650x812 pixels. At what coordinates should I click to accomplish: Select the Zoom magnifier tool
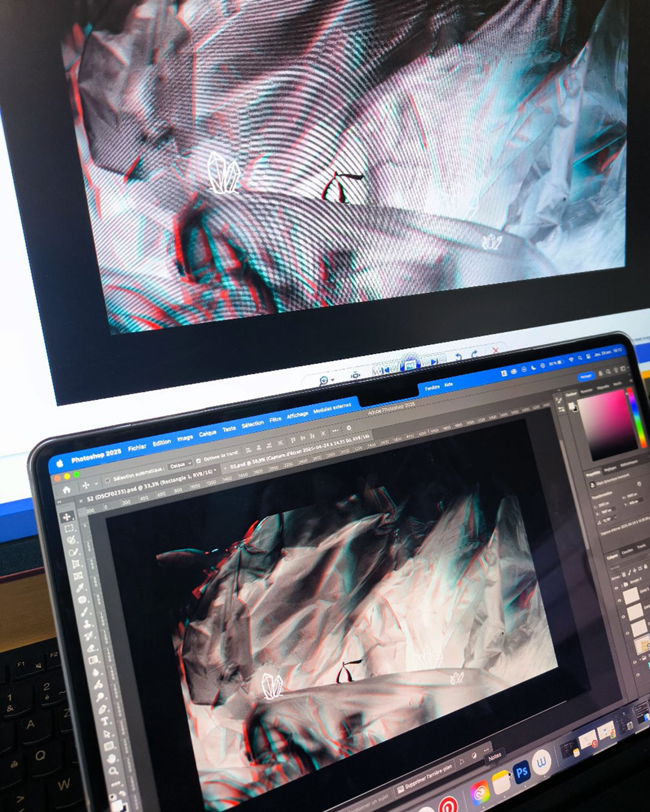114,770
